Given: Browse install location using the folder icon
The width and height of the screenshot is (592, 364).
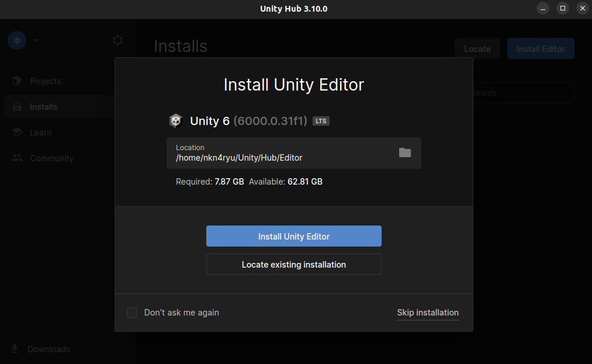Looking at the screenshot, I should [x=405, y=152].
